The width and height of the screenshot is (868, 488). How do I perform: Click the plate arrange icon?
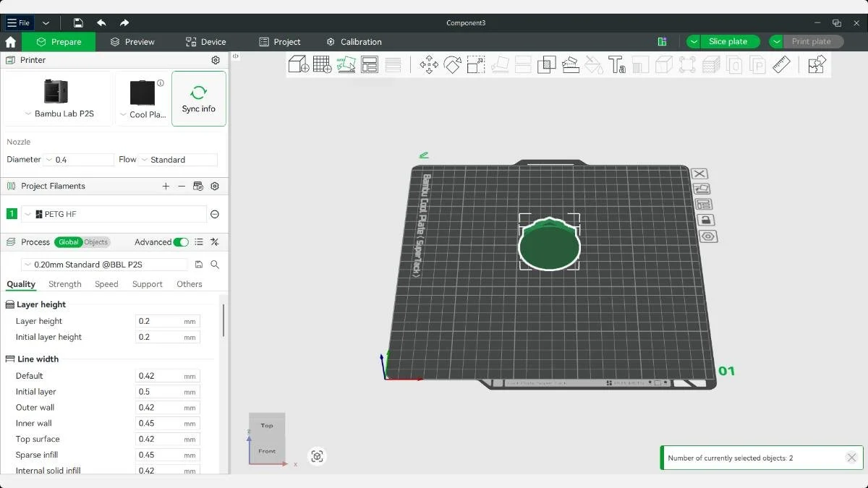(703, 205)
